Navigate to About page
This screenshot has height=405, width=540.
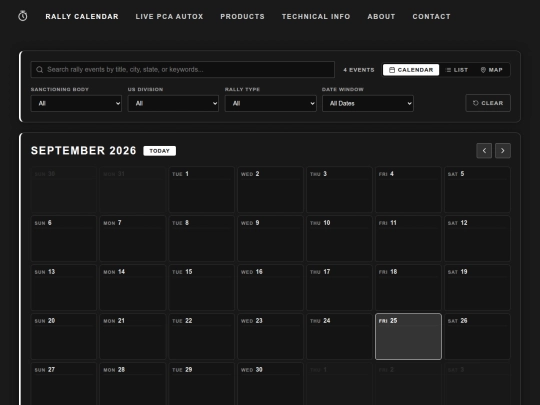[x=381, y=17]
